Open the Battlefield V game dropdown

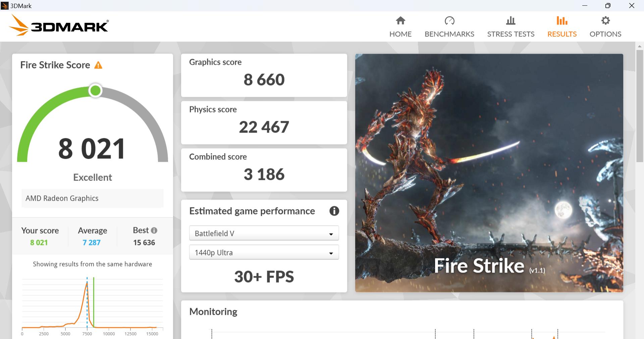pos(264,233)
